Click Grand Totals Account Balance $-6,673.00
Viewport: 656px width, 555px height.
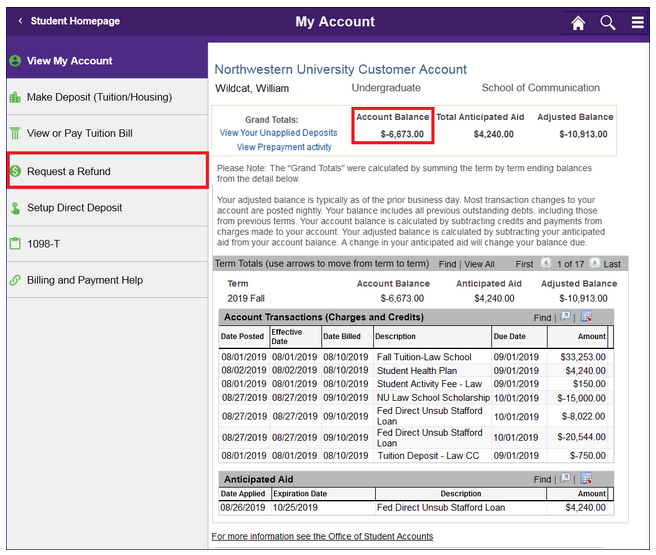[402, 134]
